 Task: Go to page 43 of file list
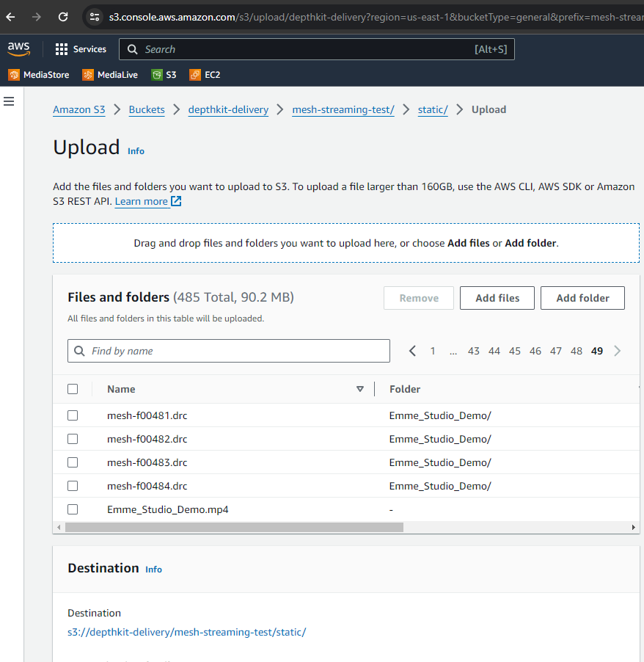474,351
